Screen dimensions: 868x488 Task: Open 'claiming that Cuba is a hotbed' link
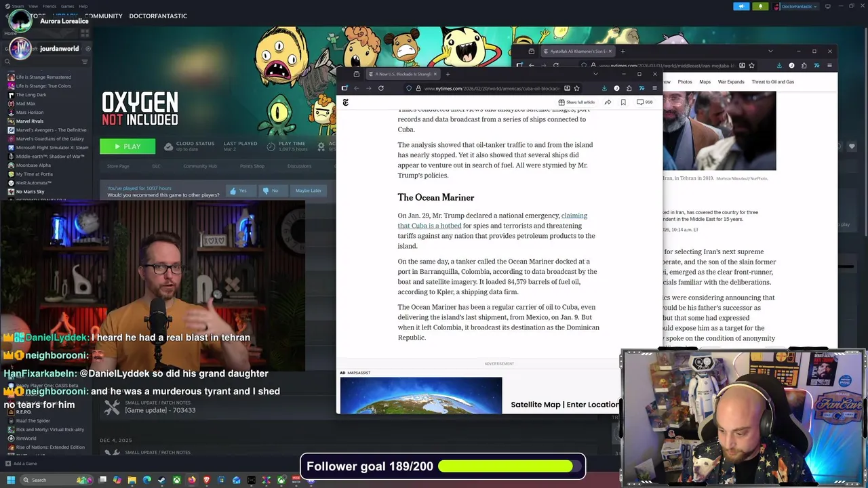tap(492, 220)
